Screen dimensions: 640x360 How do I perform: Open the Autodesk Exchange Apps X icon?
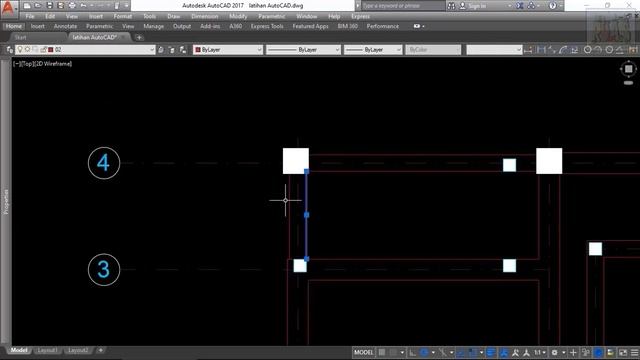coord(520,6)
